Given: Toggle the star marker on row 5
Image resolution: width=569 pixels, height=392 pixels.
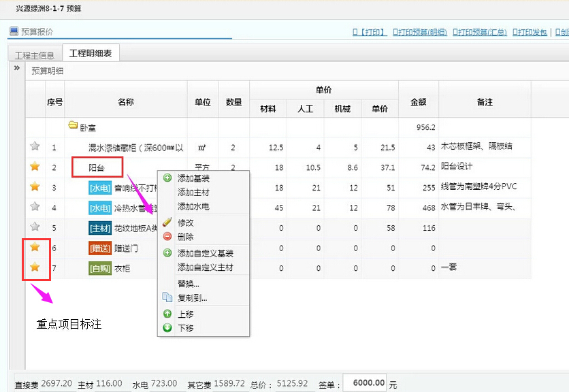Looking at the screenshot, I should click(35, 227).
